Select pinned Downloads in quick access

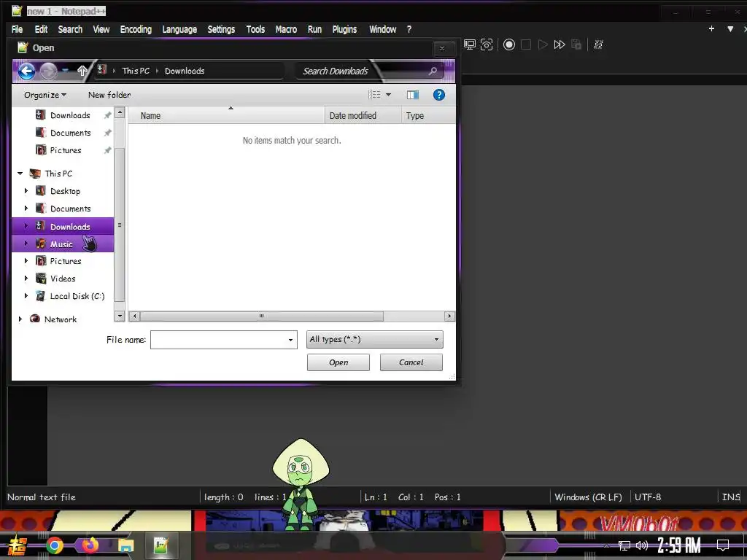70,115
